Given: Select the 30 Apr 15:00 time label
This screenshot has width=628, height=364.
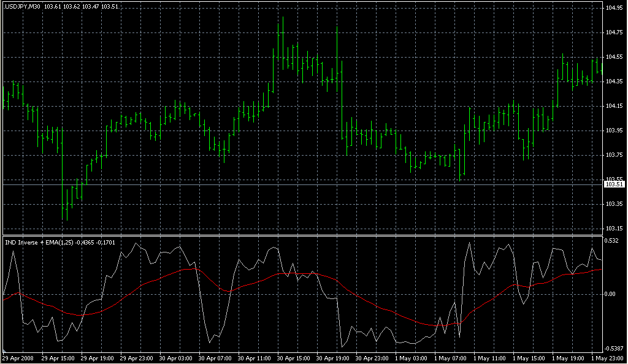Looking at the screenshot, I should [294, 358].
